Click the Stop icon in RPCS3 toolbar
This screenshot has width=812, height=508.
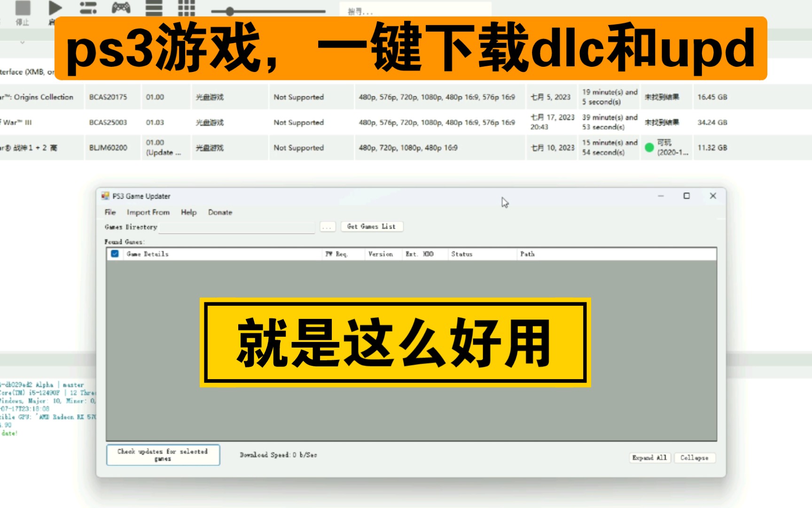pos(23,8)
